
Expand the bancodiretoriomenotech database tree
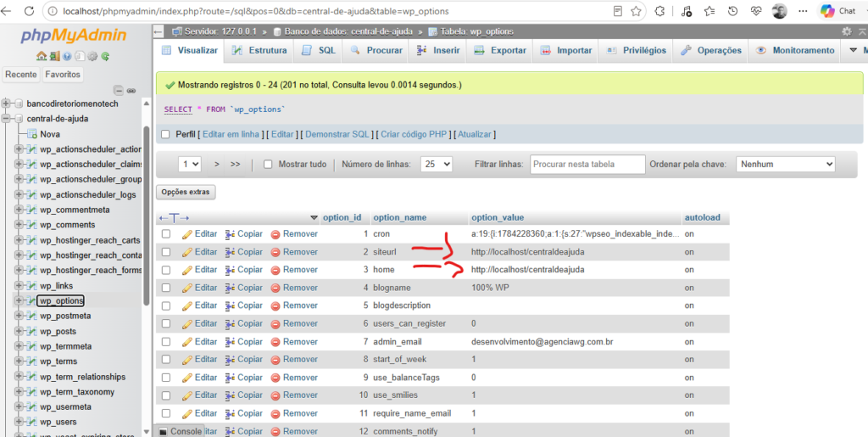(6, 104)
